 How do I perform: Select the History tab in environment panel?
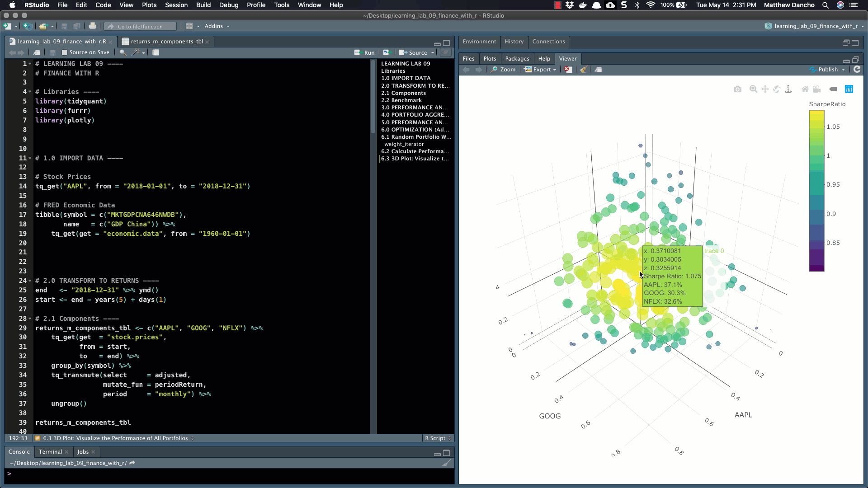(513, 41)
